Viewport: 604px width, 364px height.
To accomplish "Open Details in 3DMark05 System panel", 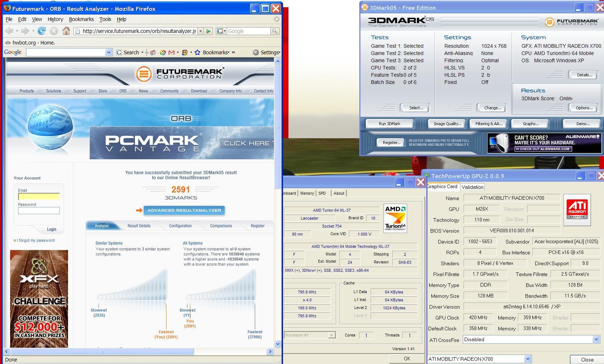I will [584, 75].
